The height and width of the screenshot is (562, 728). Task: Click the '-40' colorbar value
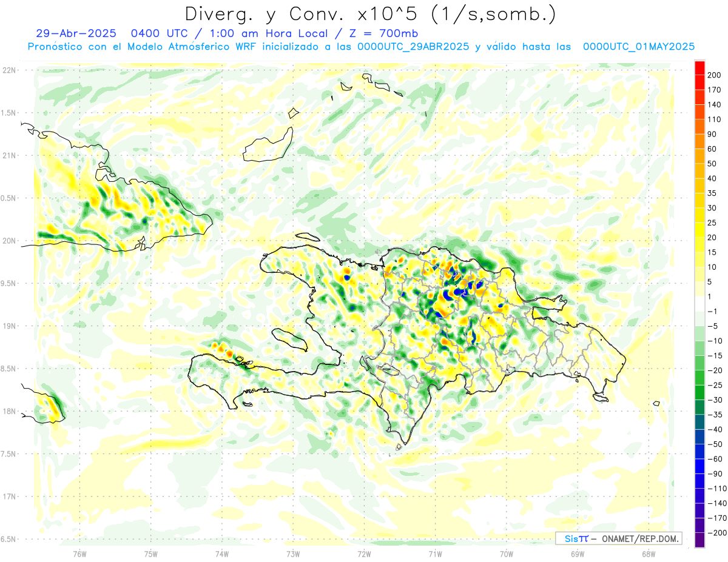(716, 430)
